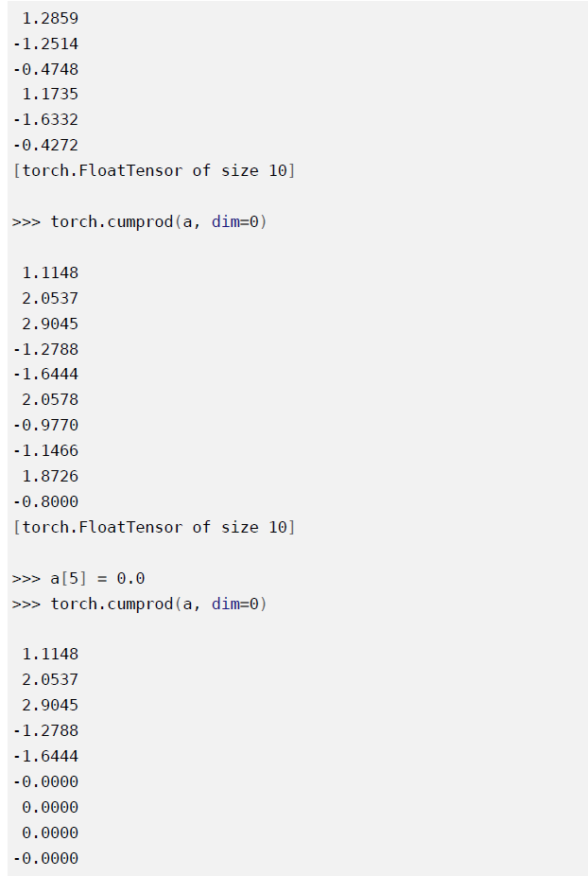Click the value 2.0578
This screenshot has width=588, height=876.
click(50, 399)
